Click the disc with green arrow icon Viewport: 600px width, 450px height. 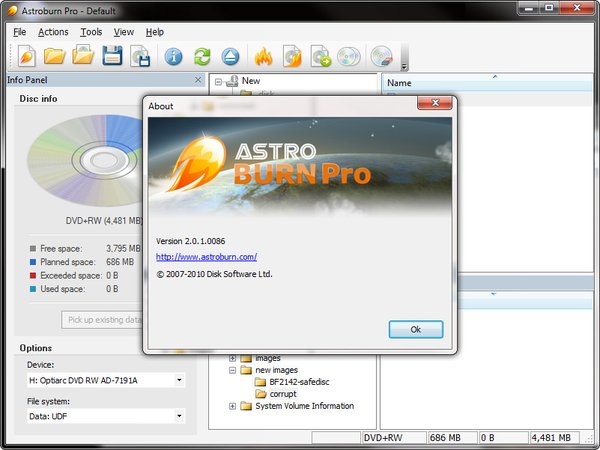(321, 57)
